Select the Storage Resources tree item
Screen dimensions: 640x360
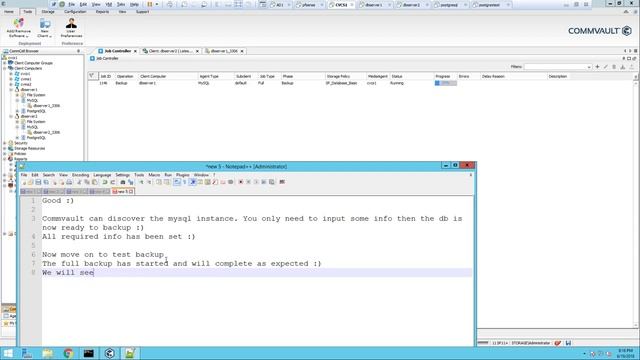point(29,149)
